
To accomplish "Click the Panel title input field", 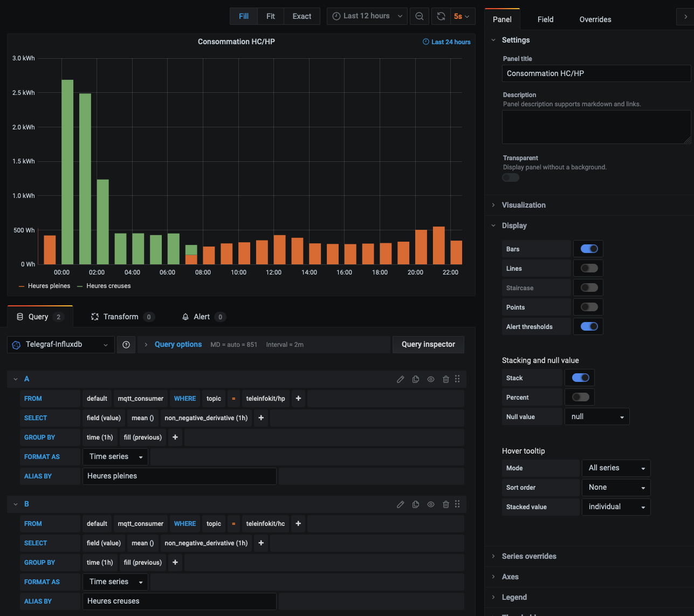I will pyautogui.click(x=596, y=73).
